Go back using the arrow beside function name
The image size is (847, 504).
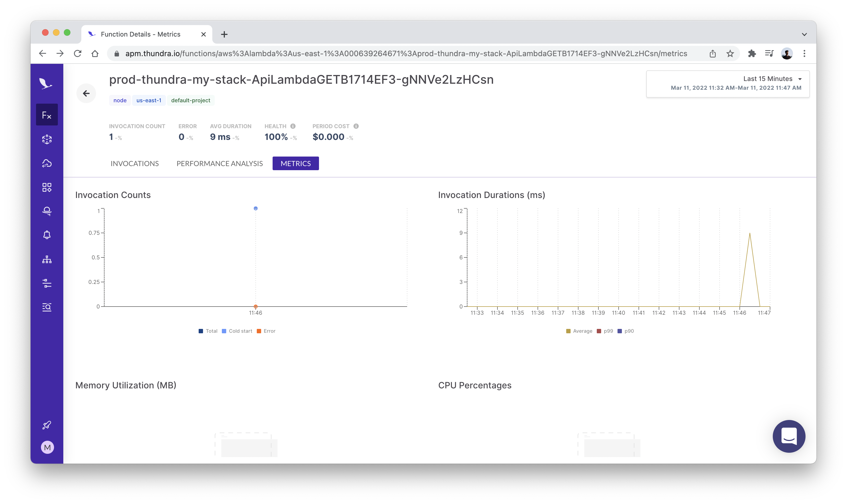click(x=86, y=93)
